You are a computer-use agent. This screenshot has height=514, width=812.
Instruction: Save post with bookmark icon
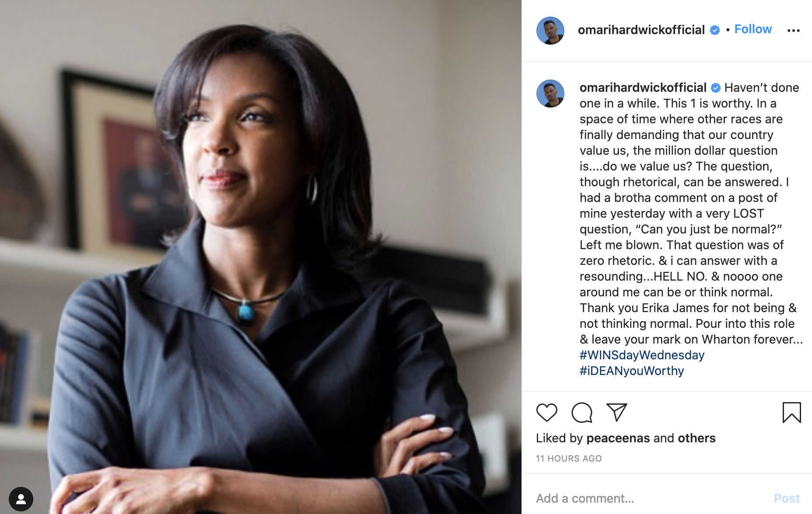click(791, 412)
